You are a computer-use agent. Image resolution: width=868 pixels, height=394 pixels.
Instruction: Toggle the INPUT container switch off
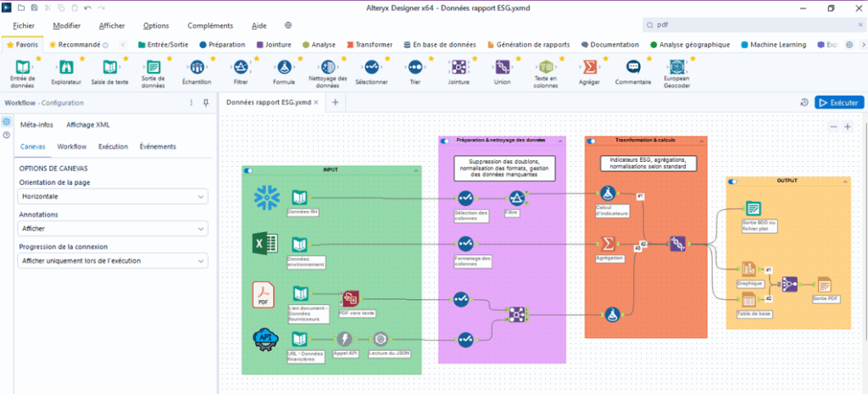[x=248, y=170]
